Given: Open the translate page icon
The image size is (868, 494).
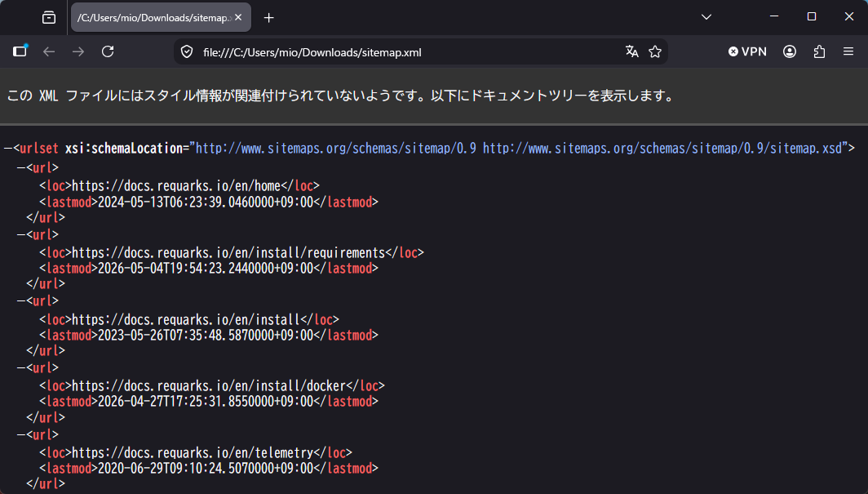Looking at the screenshot, I should pyautogui.click(x=632, y=52).
